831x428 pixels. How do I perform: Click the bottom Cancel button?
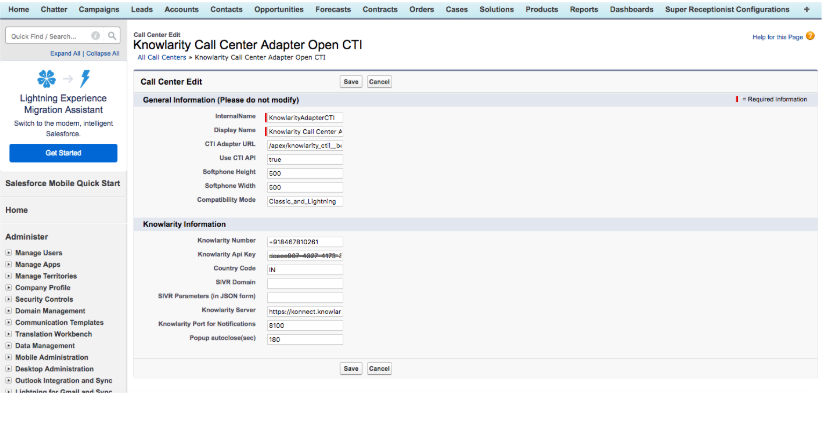click(379, 368)
